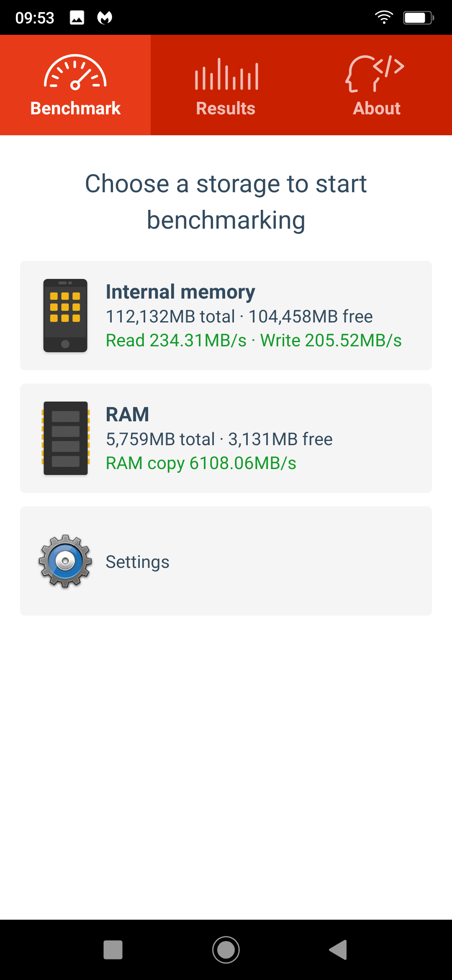Select the phone Internal memory icon

click(65, 315)
